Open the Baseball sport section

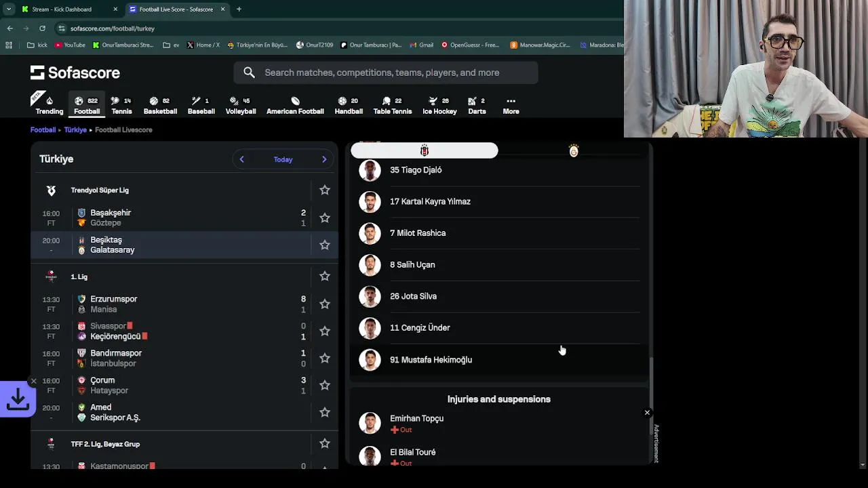(x=201, y=105)
